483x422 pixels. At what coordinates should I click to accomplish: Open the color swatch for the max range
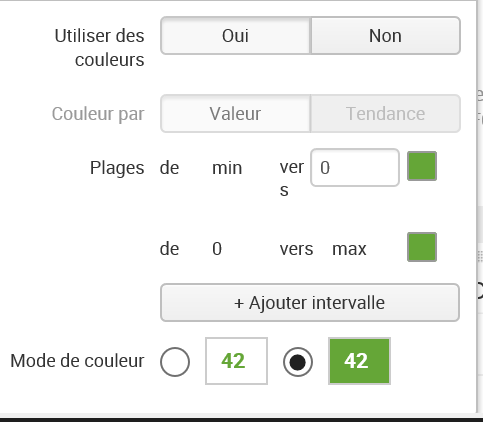422,247
